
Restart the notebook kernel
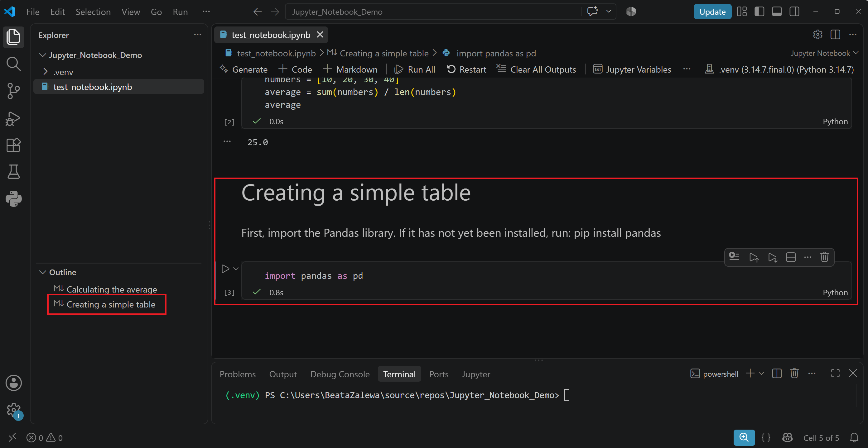[x=466, y=69]
